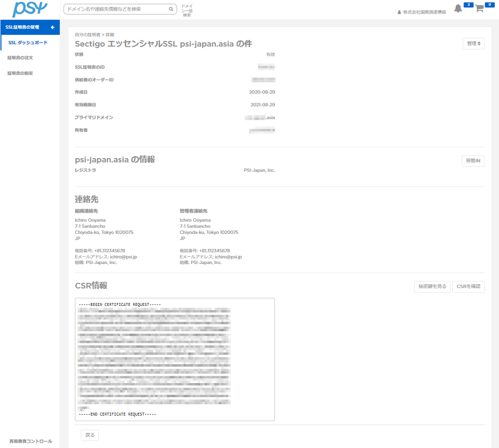Click the creation date 2020-08-29
Screen dimensions: 499x448
click(x=262, y=92)
